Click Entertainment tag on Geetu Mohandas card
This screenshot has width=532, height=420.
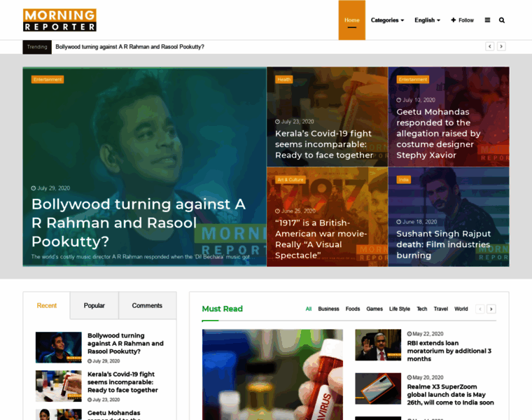(x=413, y=80)
